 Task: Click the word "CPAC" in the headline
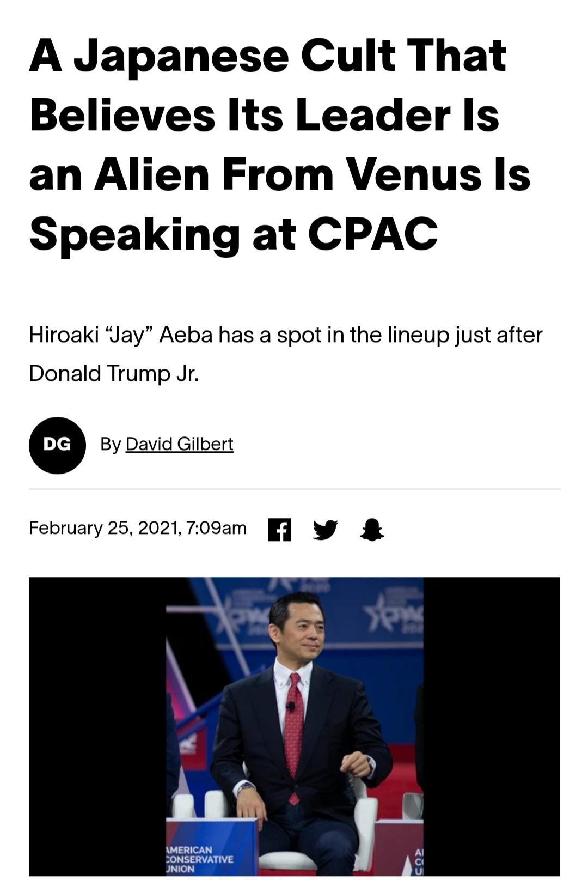tap(372, 233)
